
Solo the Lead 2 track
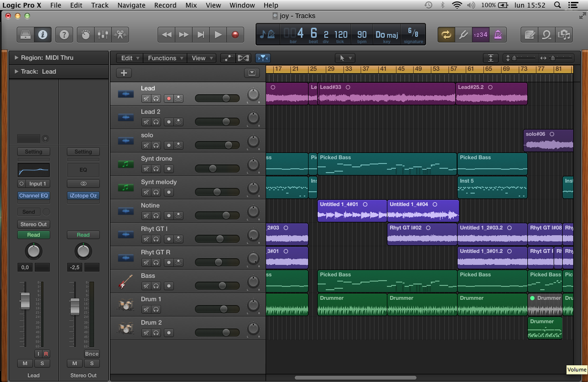coord(156,122)
